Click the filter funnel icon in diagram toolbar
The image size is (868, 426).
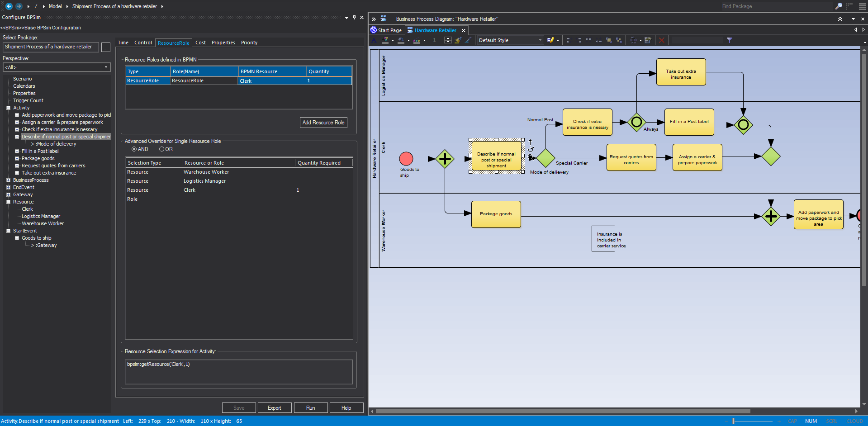click(729, 40)
